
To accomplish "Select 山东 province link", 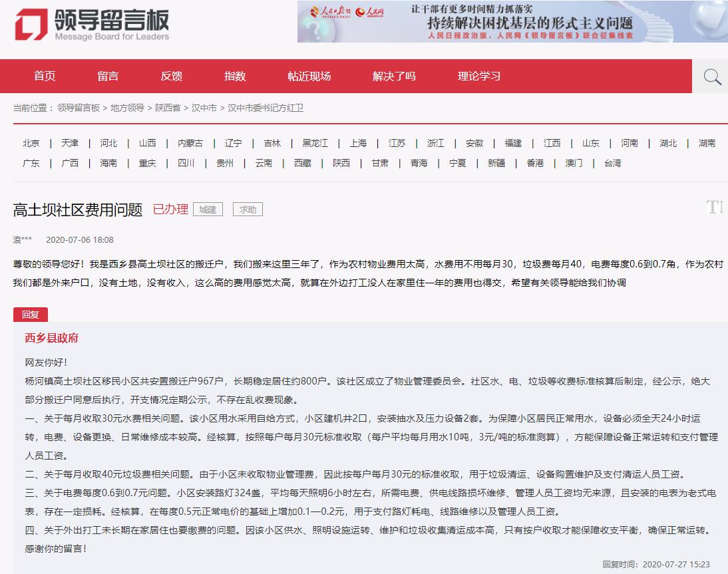I will (591, 144).
